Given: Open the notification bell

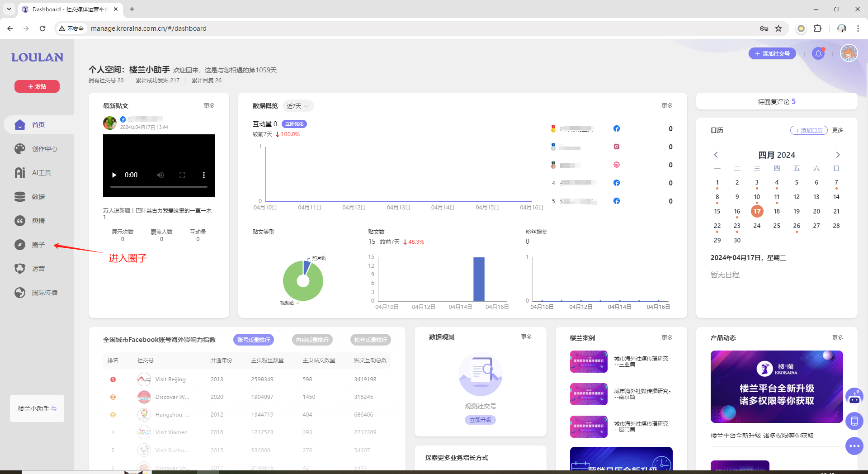Looking at the screenshot, I should pos(818,54).
